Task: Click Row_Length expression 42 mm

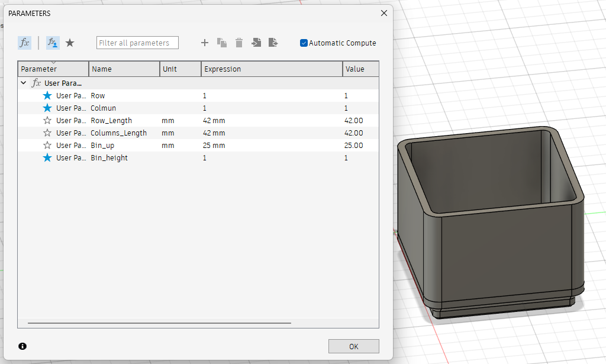Action: tap(214, 121)
